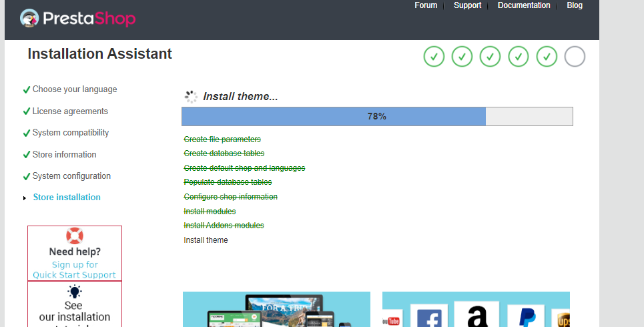The image size is (644, 327).
Task: Click Populate database tables completed task
Action: pyautogui.click(x=228, y=182)
